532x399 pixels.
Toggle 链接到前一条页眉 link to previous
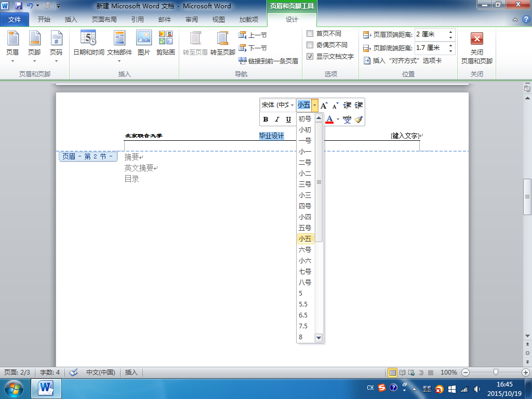[x=268, y=61]
